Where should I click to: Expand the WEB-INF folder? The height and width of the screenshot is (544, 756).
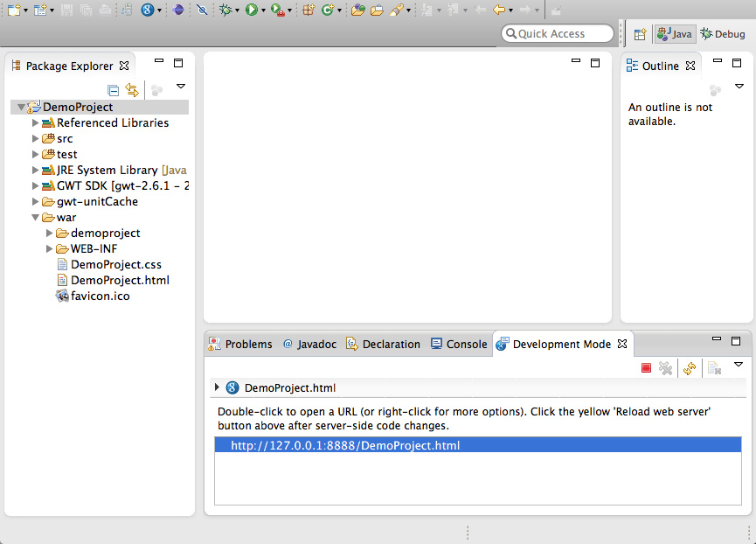pos(49,249)
